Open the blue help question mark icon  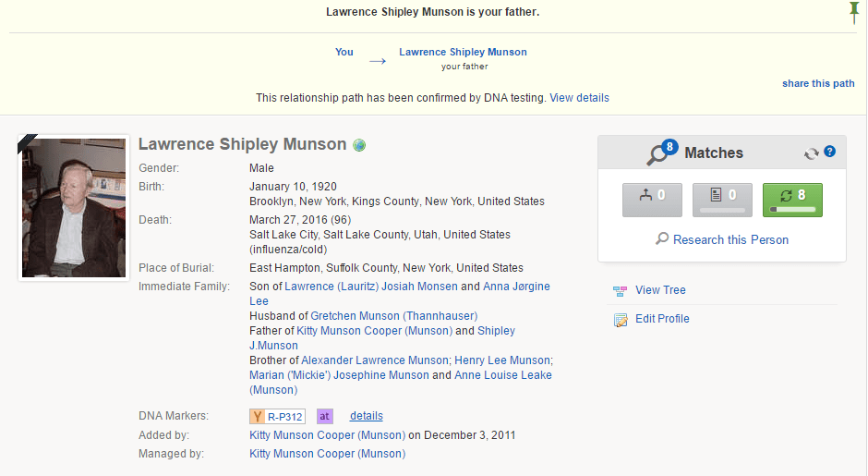829,152
